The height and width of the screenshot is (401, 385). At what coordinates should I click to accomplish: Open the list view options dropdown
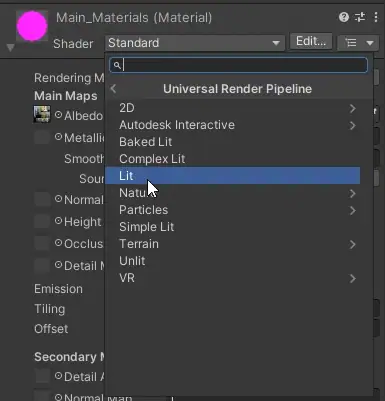pyautogui.click(x=358, y=43)
